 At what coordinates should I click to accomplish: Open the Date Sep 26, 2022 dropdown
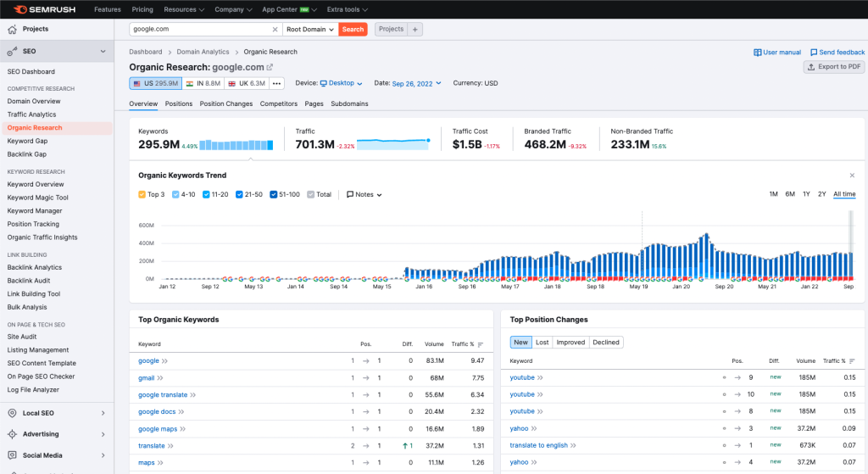416,84
